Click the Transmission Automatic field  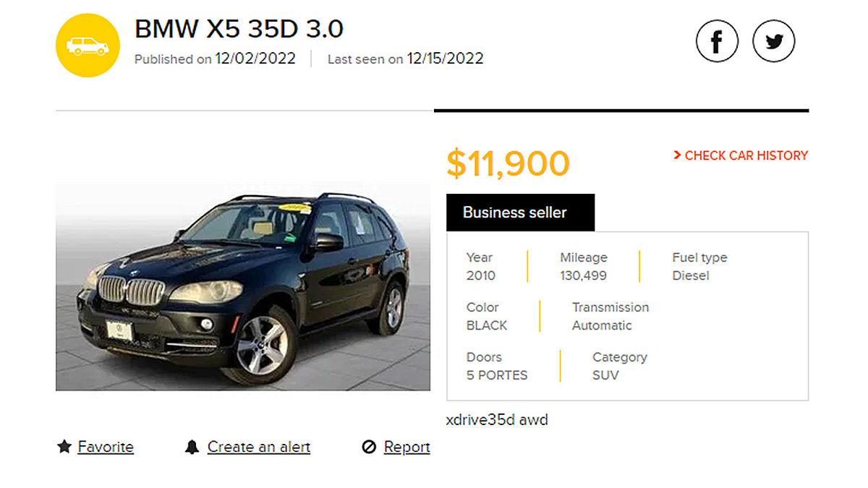coord(610,316)
